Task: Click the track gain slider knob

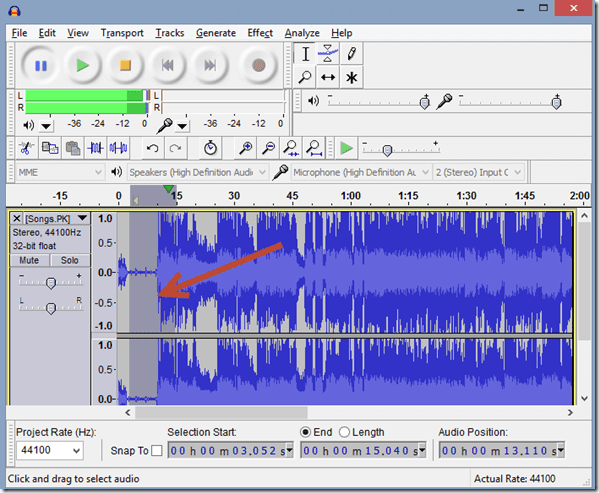Action: coord(51,283)
